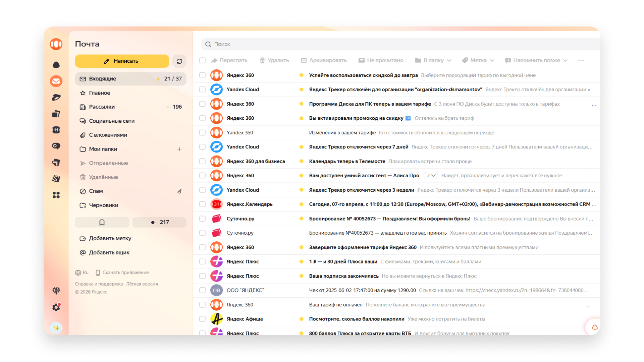
Task: Open the diamond icon in the left rail
Action: (x=56, y=291)
